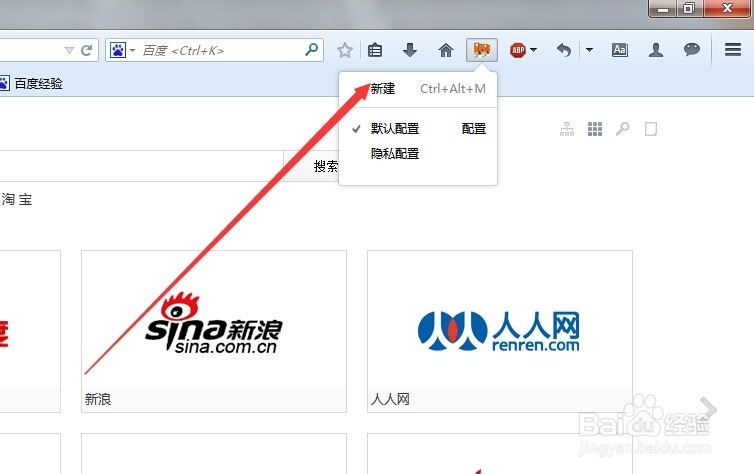
Task: Open the 百度经验 bookmark
Action: click(32, 84)
